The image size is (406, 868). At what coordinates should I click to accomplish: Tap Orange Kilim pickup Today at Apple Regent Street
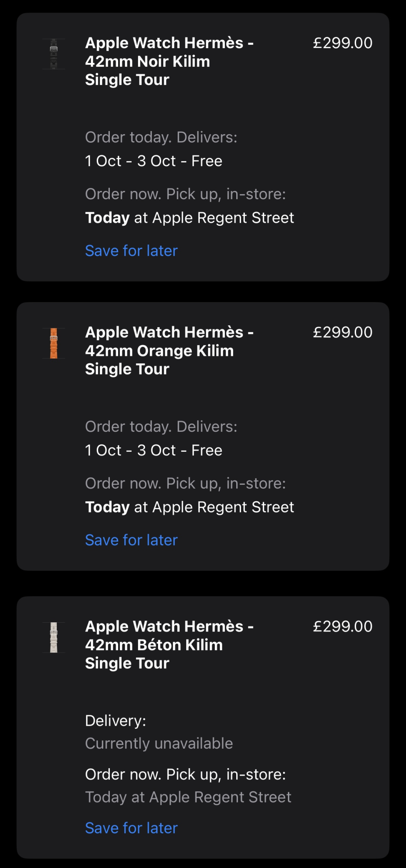tap(190, 507)
